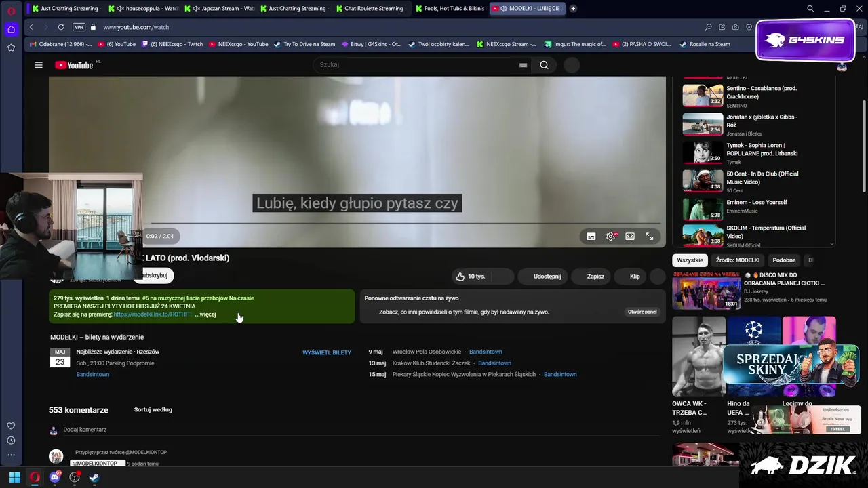Open the YouTube hamburger guide menu
The width and height of the screenshot is (868, 488).
click(39, 65)
